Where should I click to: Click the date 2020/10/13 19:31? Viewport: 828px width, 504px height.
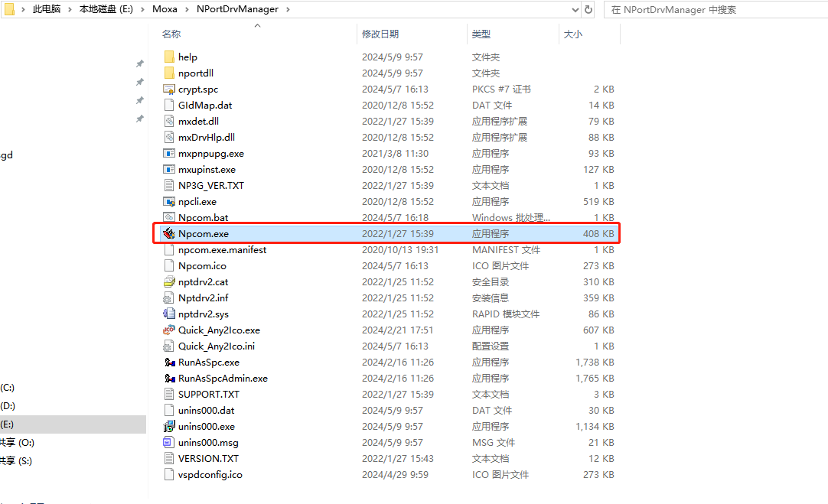399,249
